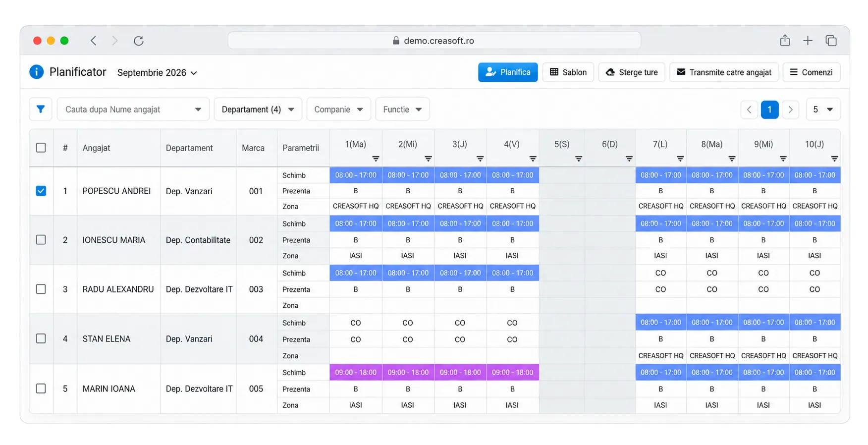Click the filter icon under 8(Ma) column

click(x=732, y=159)
